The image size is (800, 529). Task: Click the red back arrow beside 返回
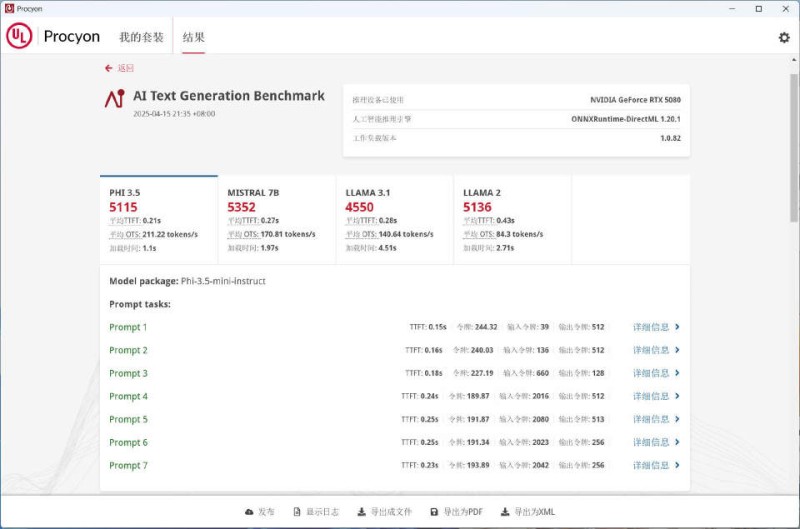pyautogui.click(x=108, y=68)
